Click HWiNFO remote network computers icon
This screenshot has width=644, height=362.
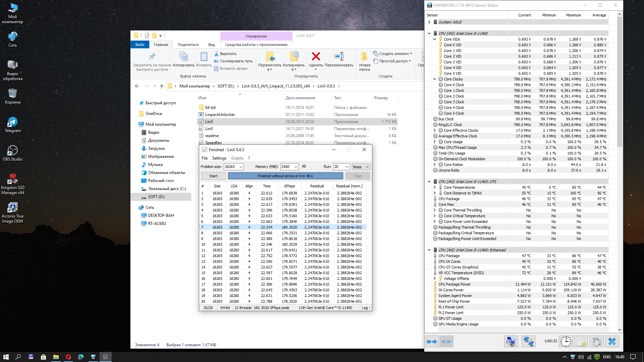(x=528, y=342)
